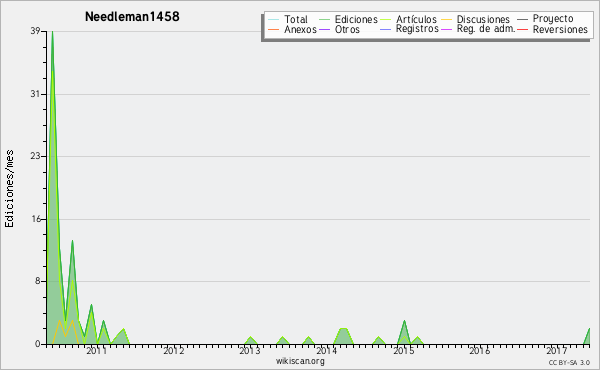The height and width of the screenshot is (370, 600).
Task: Click the 31 y-axis value
Action: click(36, 94)
